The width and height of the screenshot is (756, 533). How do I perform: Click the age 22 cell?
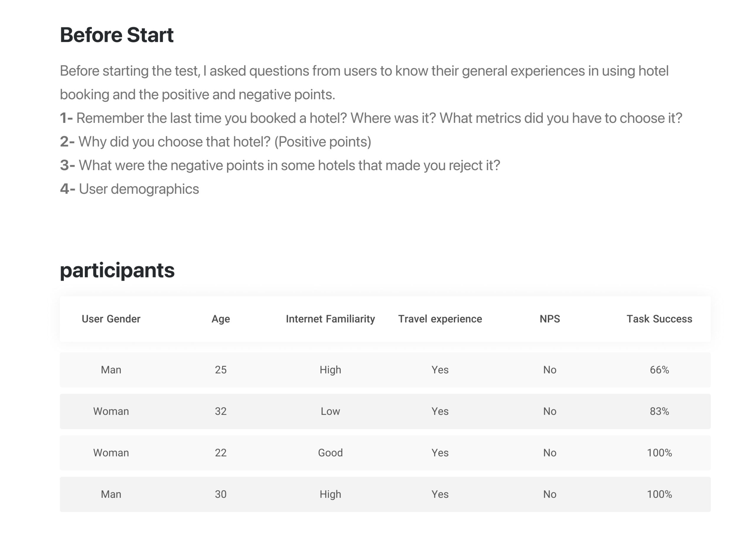(x=221, y=453)
